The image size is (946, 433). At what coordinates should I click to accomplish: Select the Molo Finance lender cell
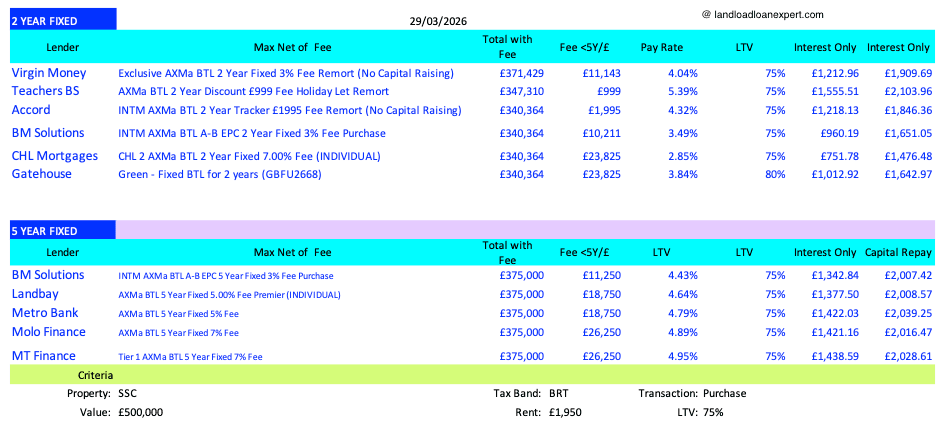click(49, 332)
